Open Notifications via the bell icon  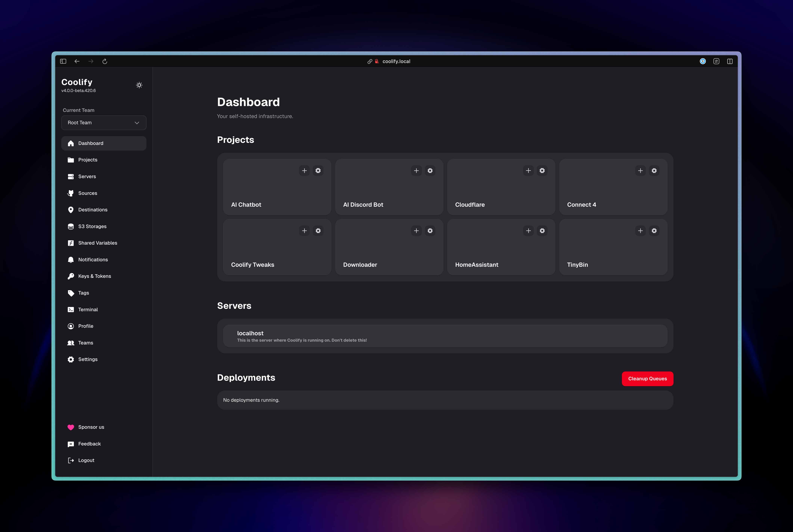(71, 259)
